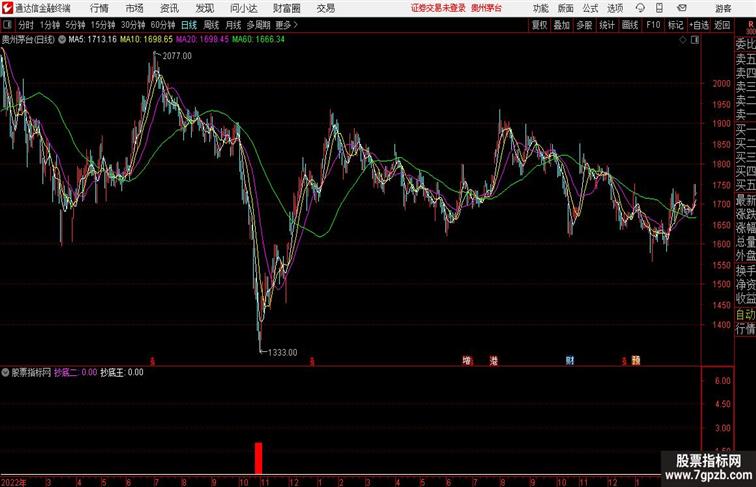
Task: Click the 画线 drawing button
Action: 630,25
